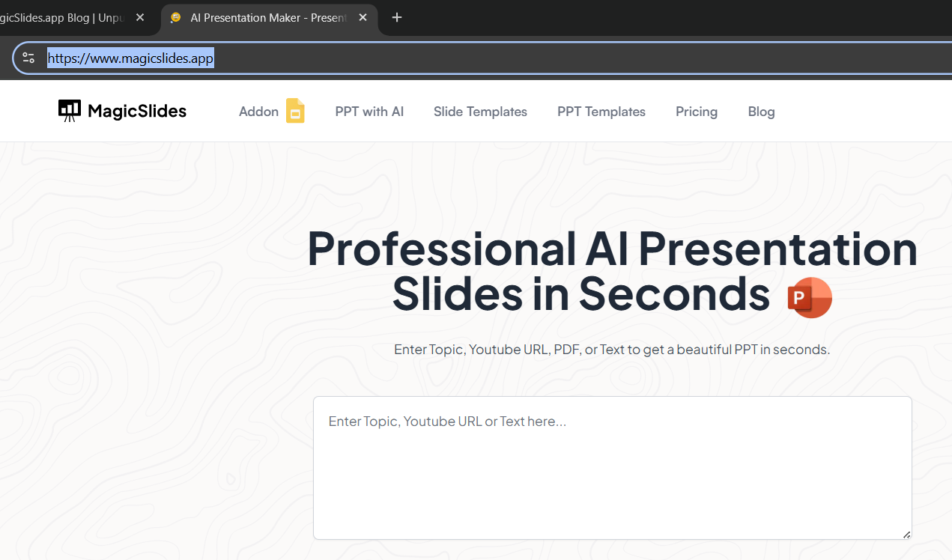Screen dimensions: 952x560
Task: Close the MagicSlides.app Blog tab
Action: pyautogui.click(x=140, y=17)
